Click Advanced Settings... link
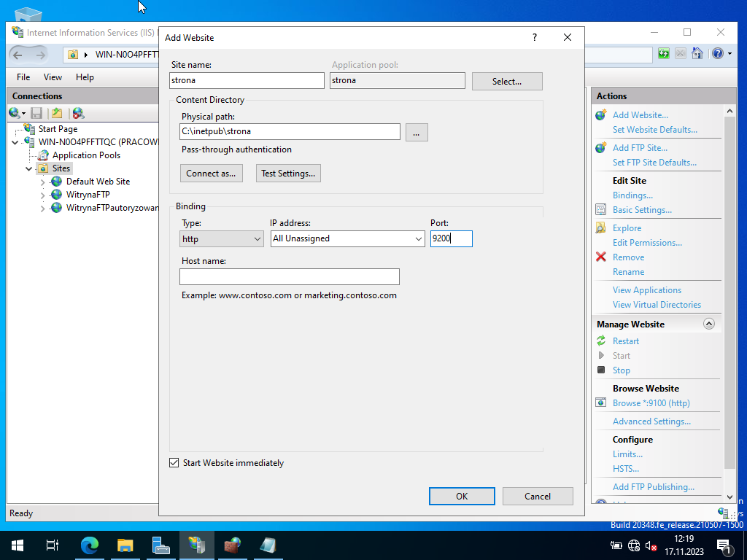 pos(651,421)
